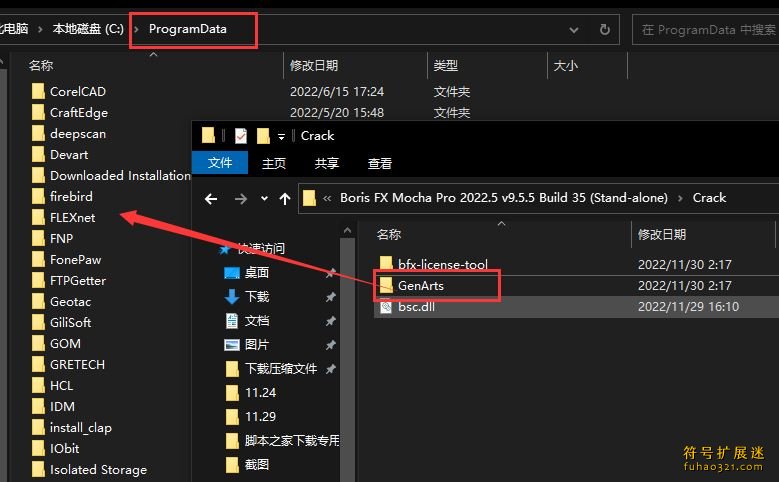This screenshot has width=779, height=482.
Task: Select the bsc.dll file
Action: 407,307
